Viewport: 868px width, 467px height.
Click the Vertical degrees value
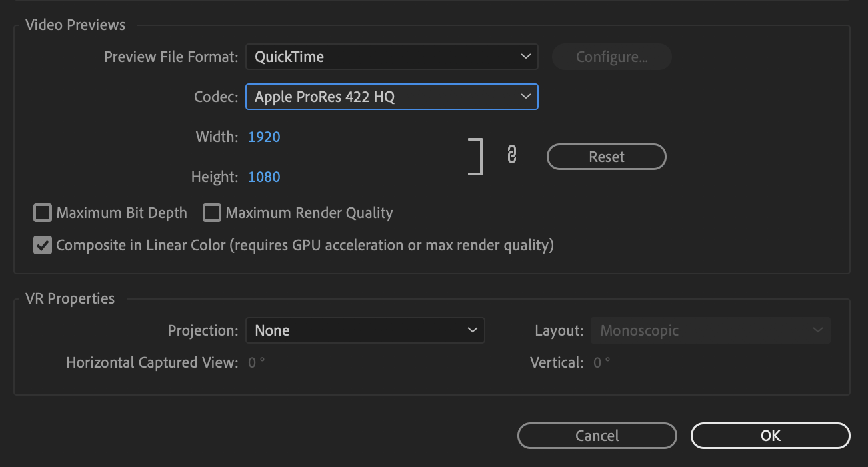(601, 362)
